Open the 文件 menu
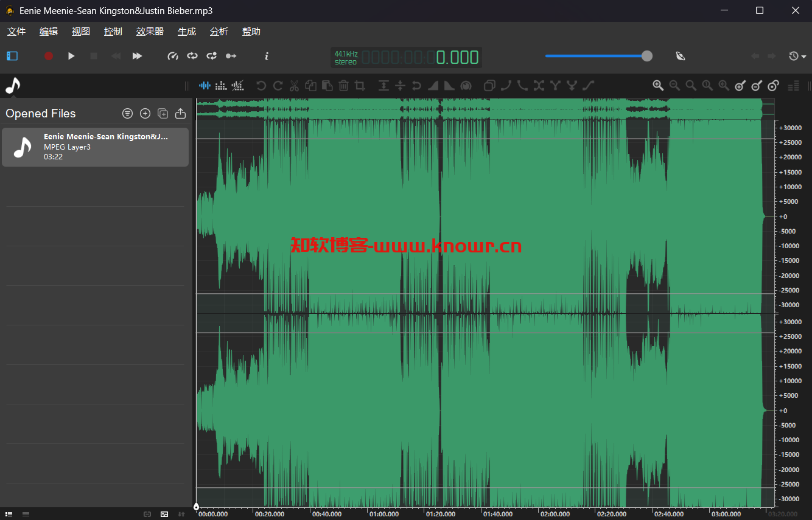The width and height of the screenshot is (812, 520). click(16, 32)
